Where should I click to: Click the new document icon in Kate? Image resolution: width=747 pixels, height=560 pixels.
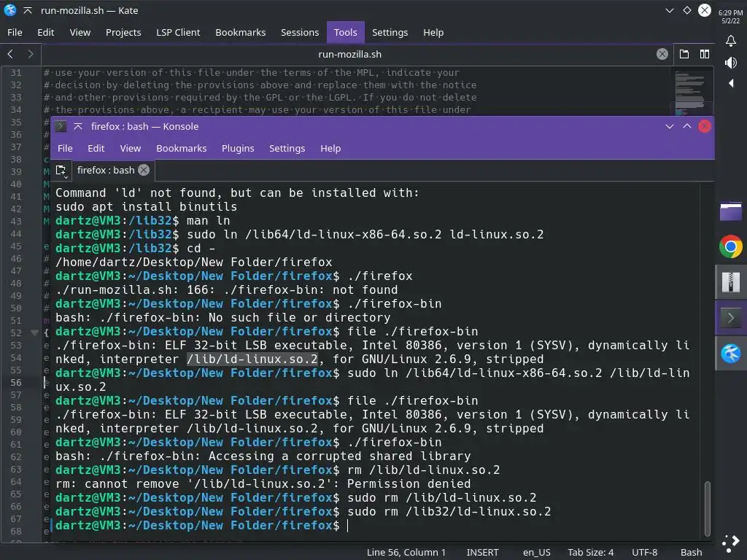click(x=684, y=54)
